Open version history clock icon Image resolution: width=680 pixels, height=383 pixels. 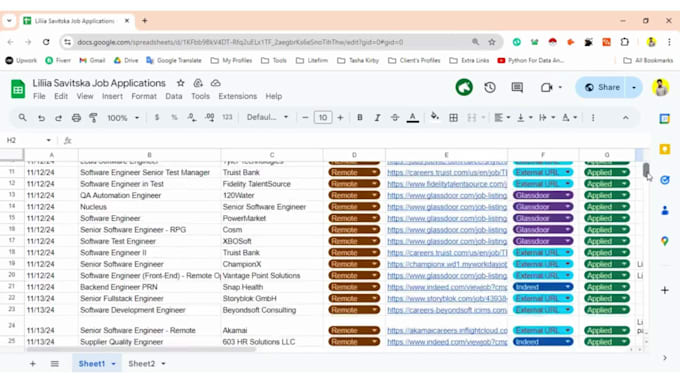490,87
